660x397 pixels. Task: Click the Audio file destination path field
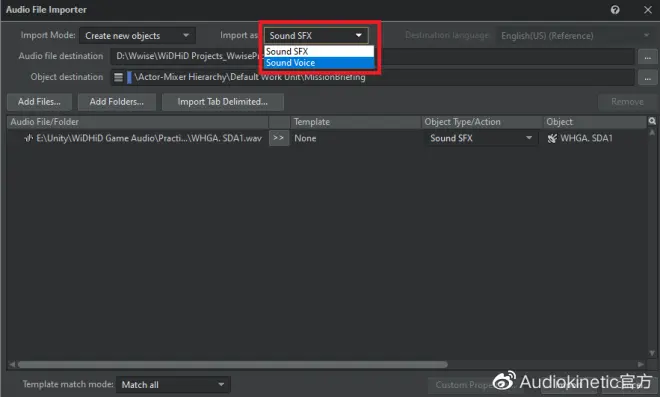point(372,56)
